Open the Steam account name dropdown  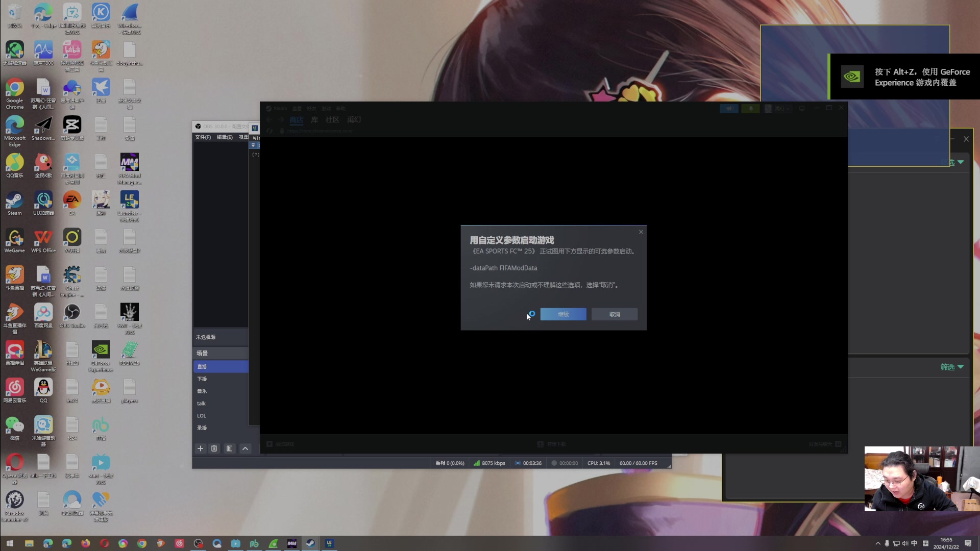pyautogui.click(x=782, y=109)
